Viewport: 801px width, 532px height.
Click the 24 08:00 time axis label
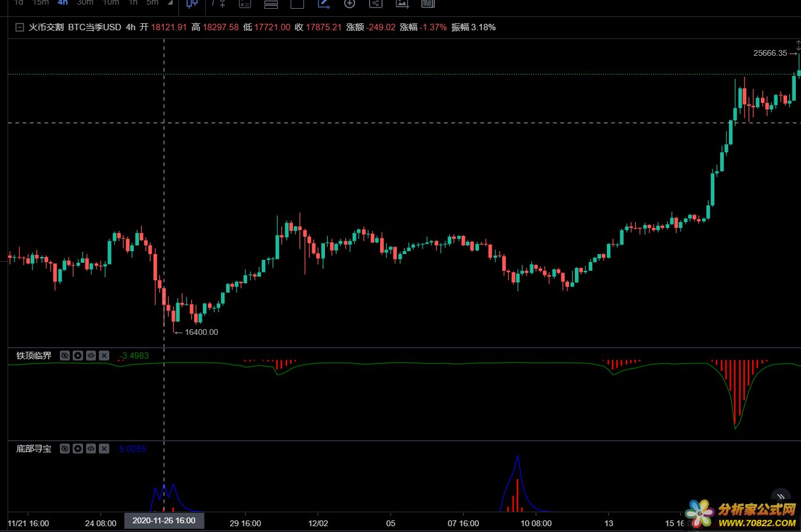(x=101, y=523)
